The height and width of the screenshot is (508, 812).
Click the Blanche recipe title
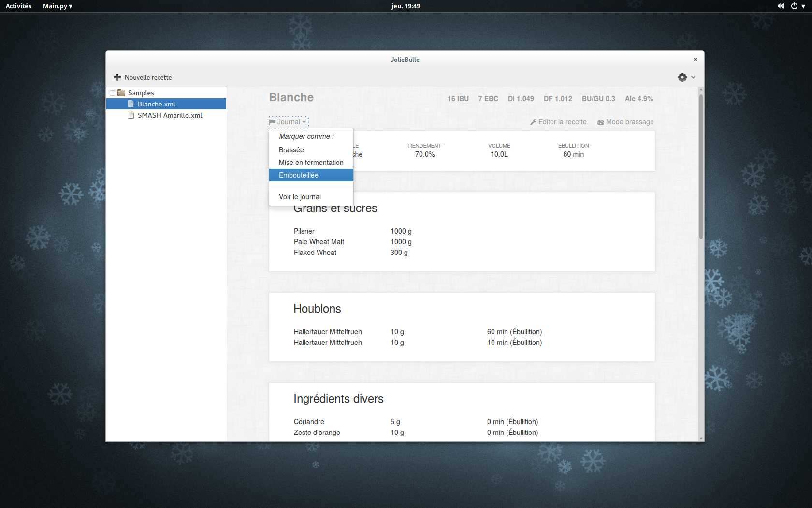coord(291,97)
